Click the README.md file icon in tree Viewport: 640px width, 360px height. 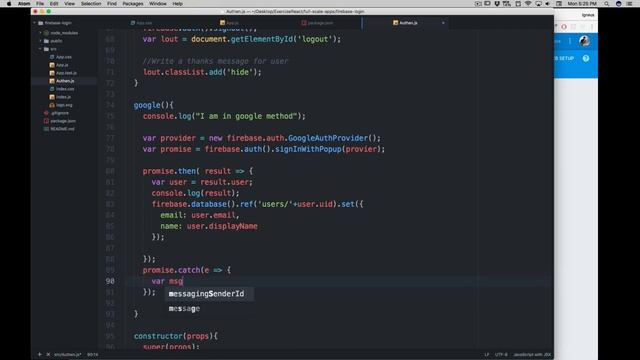pos(46,129)
